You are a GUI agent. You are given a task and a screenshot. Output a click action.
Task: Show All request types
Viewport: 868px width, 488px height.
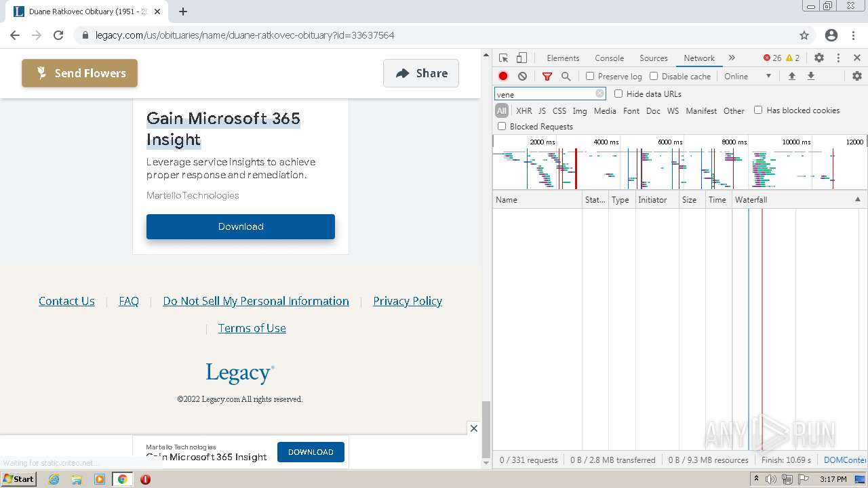pos(502,110)
